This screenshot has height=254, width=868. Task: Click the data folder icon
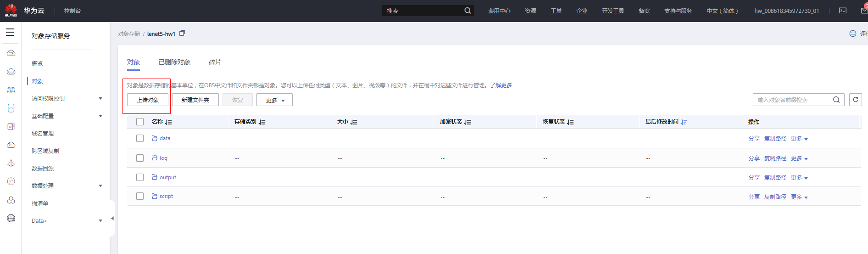coord(155,138)
